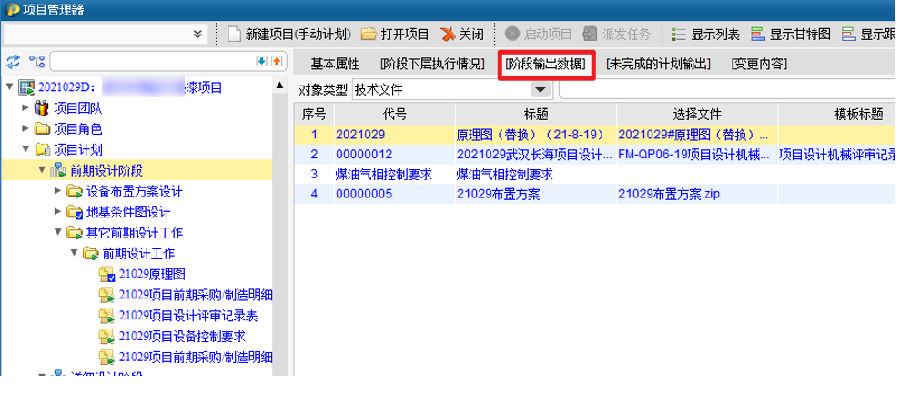The width and height of the screenshot is (900, 408).
Task: Expand the 项目团队 node
Action: [25, 108]
